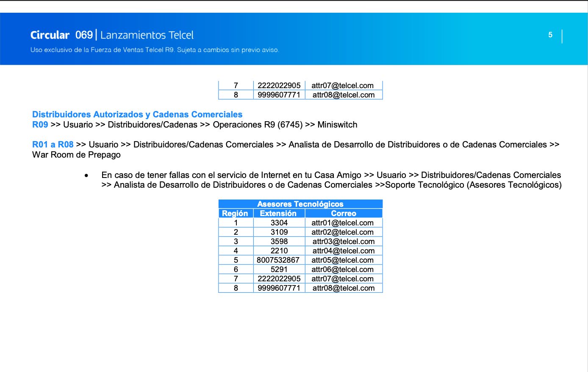The height and width of the screenshot is (372, 588).
Task: Click the attr02@telcel.com email address
Action: 343,232
